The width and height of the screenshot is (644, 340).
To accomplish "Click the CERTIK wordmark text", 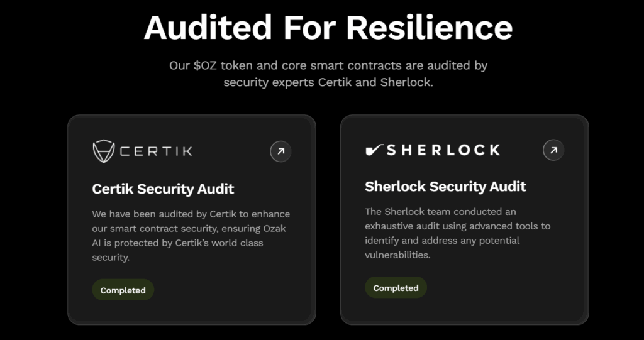I will point(155,151).
